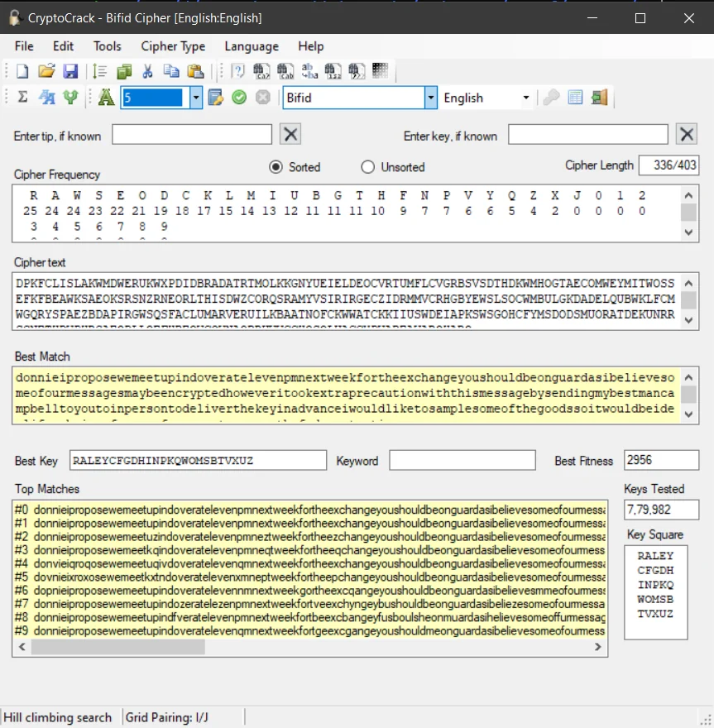Open the File menu
The image size is (714, 728).
24,46
